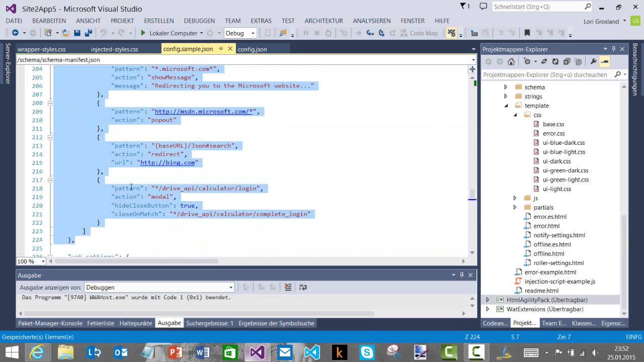Image resolution: width=644 pixels, height=362 pixels.
Task: Open the http://bing.com link in code
Action: 168,163
